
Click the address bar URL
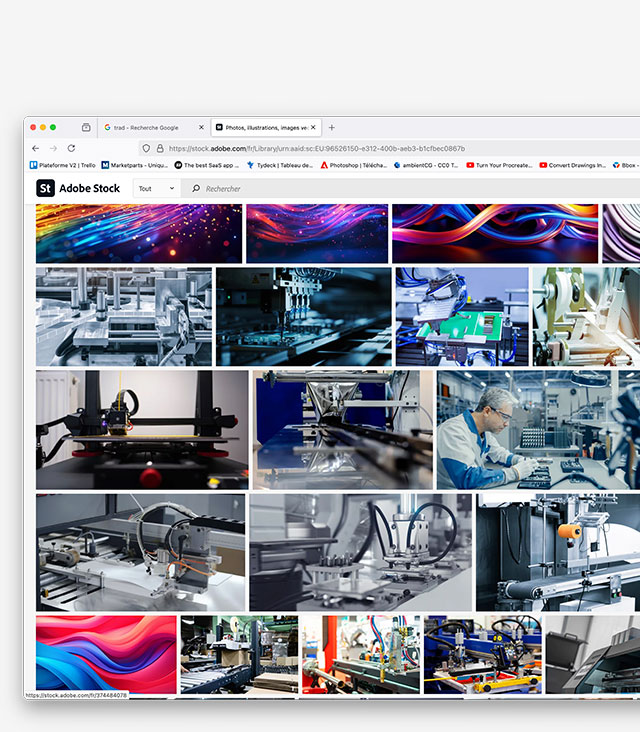[317, 148]
